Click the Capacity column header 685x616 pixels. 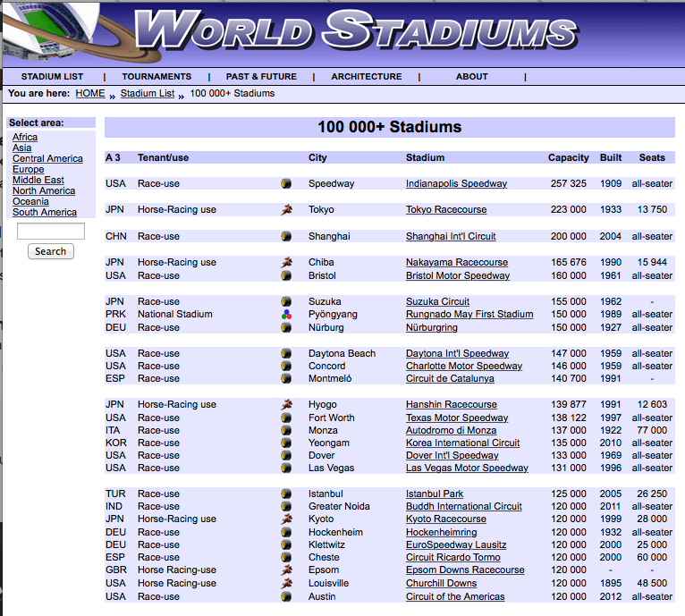569,157
